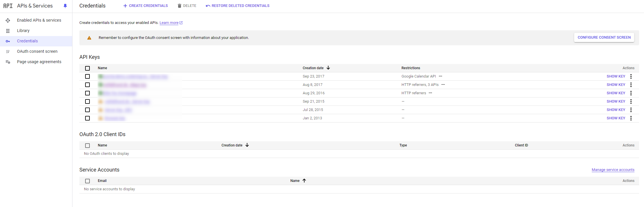Viewport: 644px width, 207px height.
Task: Open Manage service accounts link
Action: tap(613, 170)
